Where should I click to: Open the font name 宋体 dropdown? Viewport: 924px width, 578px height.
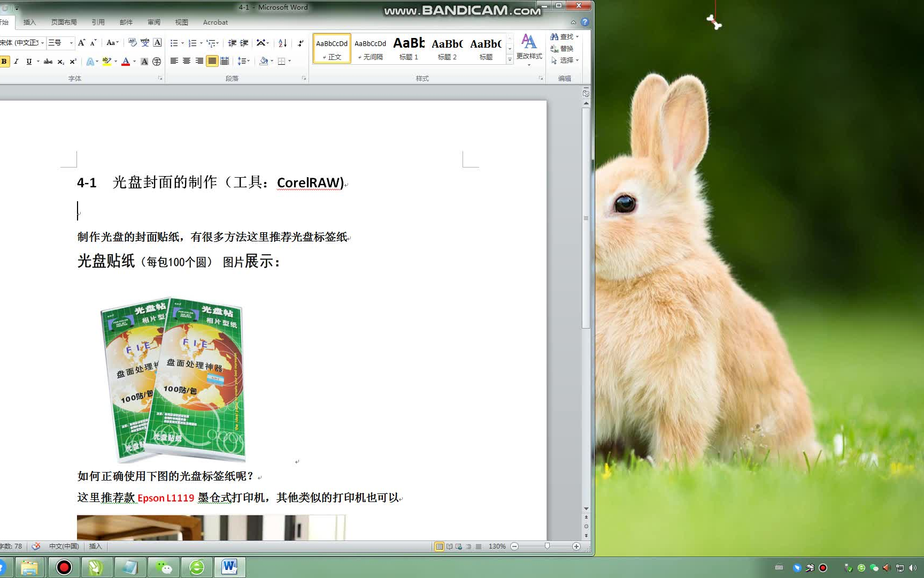(42, 43)
